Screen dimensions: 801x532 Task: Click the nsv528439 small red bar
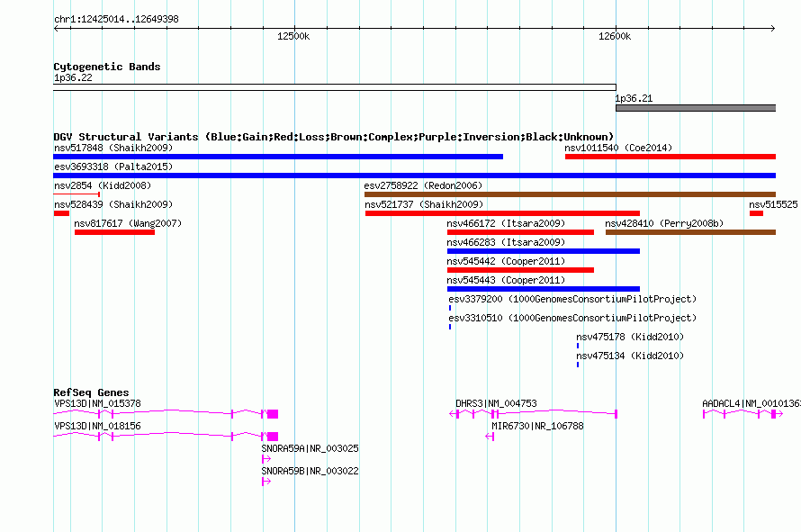coord(61,213)
